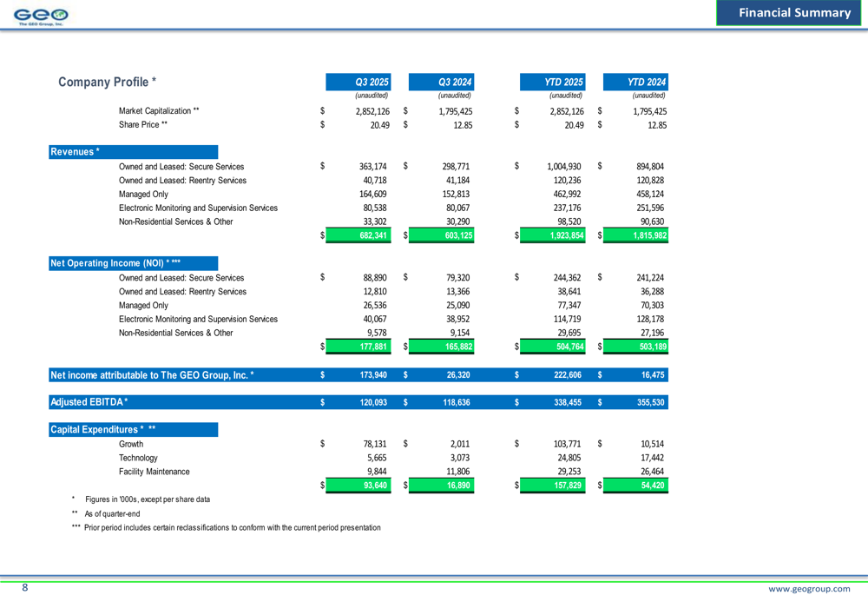This screenshot has height=595, width=868.
Task: Click Q3 2025 total revenues value 682,341
Action: (x=373, y=235)
